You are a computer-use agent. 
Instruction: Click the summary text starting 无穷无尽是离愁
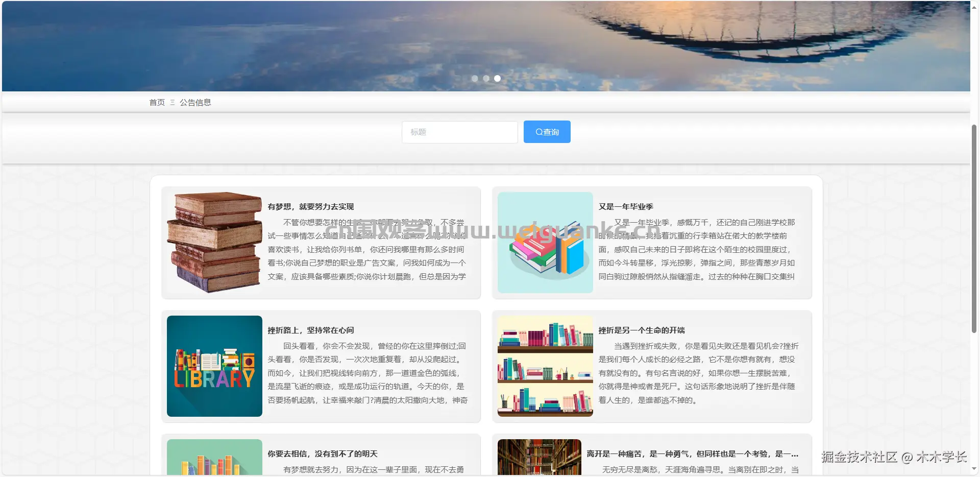[x=693, y=470]
